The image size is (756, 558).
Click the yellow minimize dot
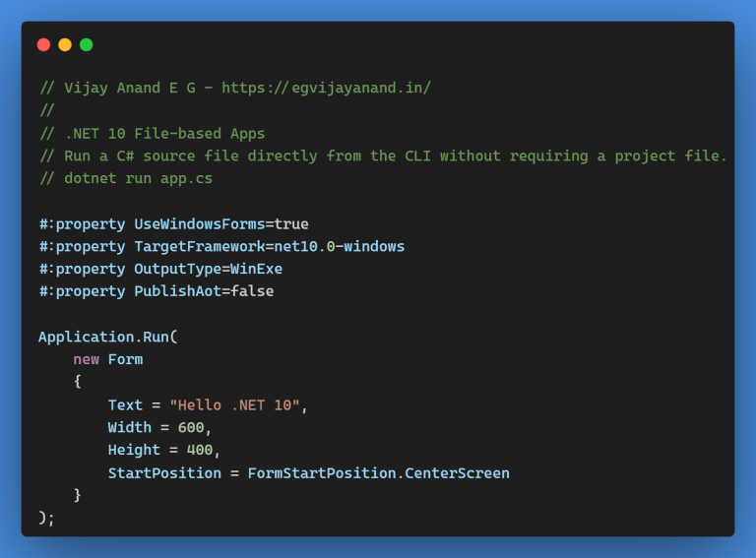click(65, 44)
